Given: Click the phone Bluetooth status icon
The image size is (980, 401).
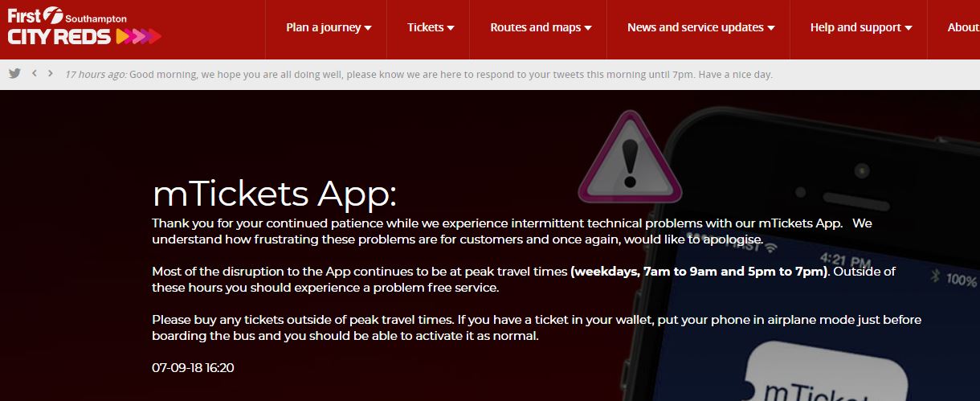Looking at the screenshot, I should coord(934,277).
